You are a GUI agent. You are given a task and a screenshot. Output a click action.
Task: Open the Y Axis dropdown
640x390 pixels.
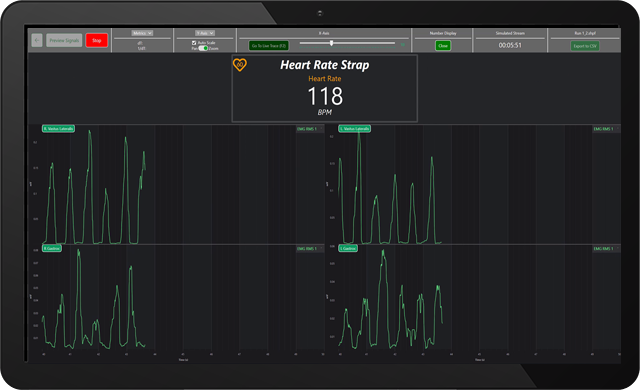(205, 33)
